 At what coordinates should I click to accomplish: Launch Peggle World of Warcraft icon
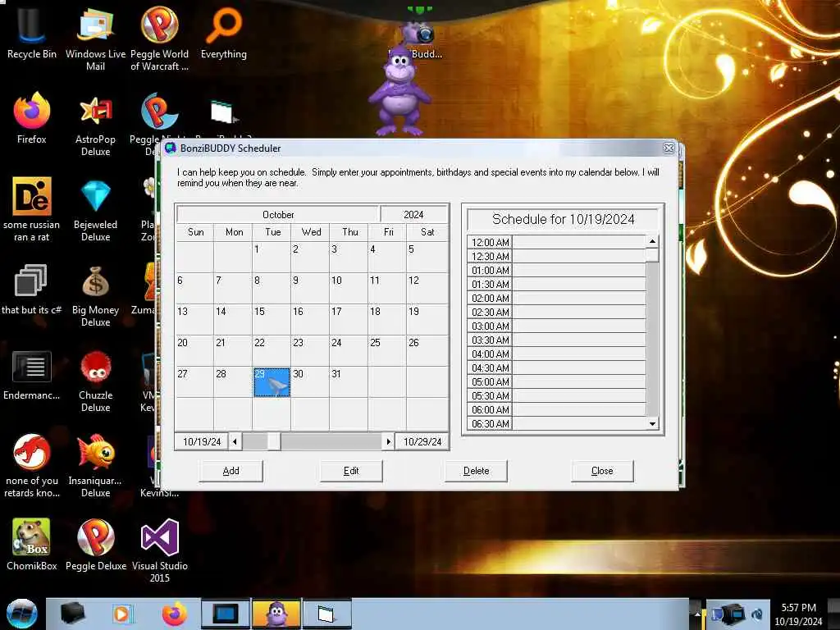pyautogui.click(x=159, y=38)
